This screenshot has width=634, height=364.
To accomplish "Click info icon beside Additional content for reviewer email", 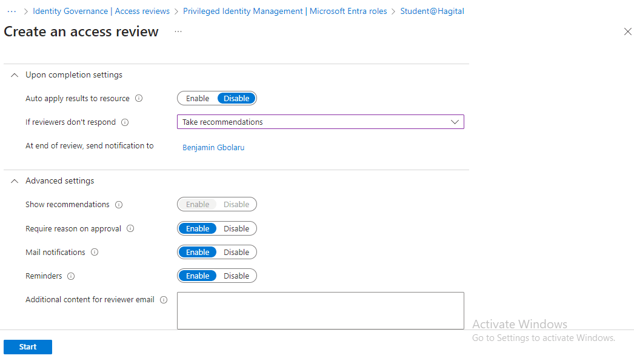I will coord(164,300).
